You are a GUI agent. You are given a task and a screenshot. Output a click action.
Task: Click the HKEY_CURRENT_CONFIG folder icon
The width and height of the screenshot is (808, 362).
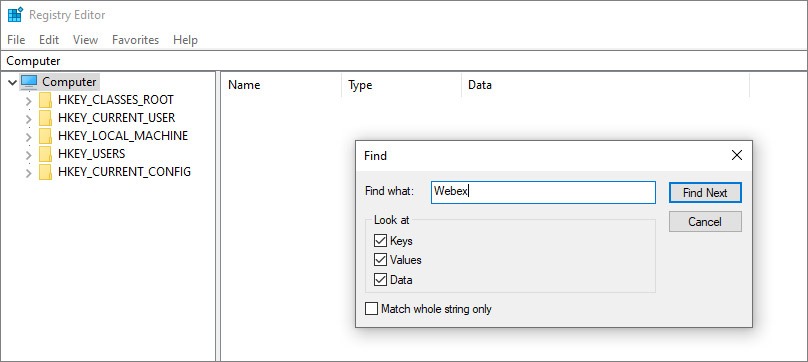pyautogui.click(x=45, y=172)
